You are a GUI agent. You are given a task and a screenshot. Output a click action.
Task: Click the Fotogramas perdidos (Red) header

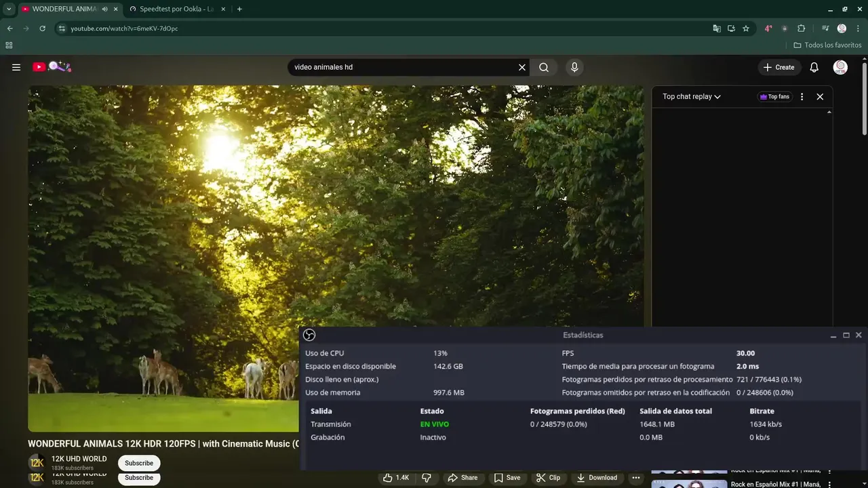pyautogui.click(x=578, y=411)
